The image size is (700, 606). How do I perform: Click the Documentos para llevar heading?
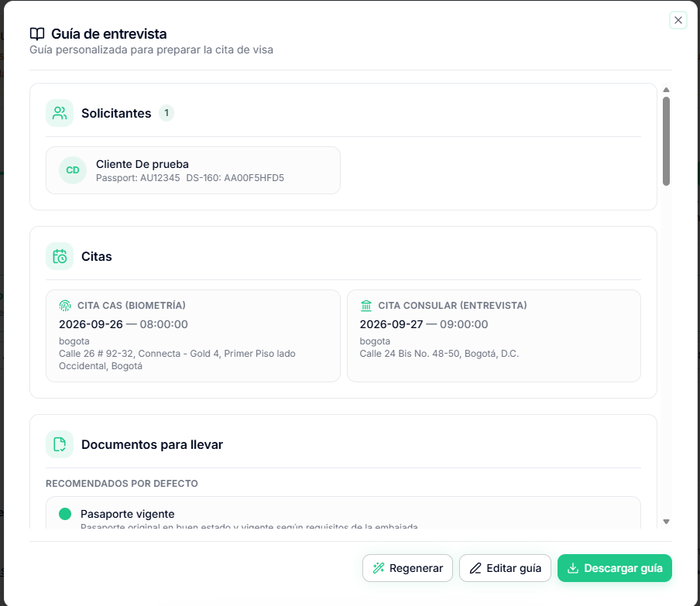pyautogui.click(x=152, y=444)
